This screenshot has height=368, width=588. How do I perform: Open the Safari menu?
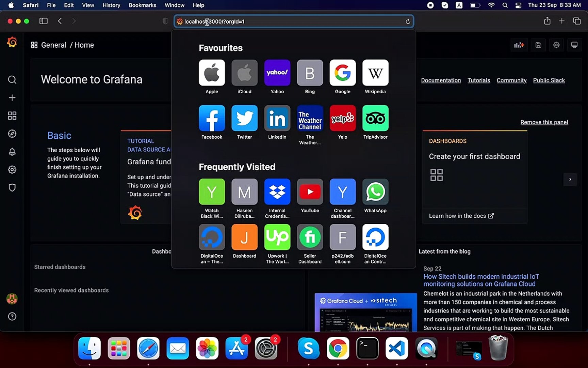[x=31, y=5]
